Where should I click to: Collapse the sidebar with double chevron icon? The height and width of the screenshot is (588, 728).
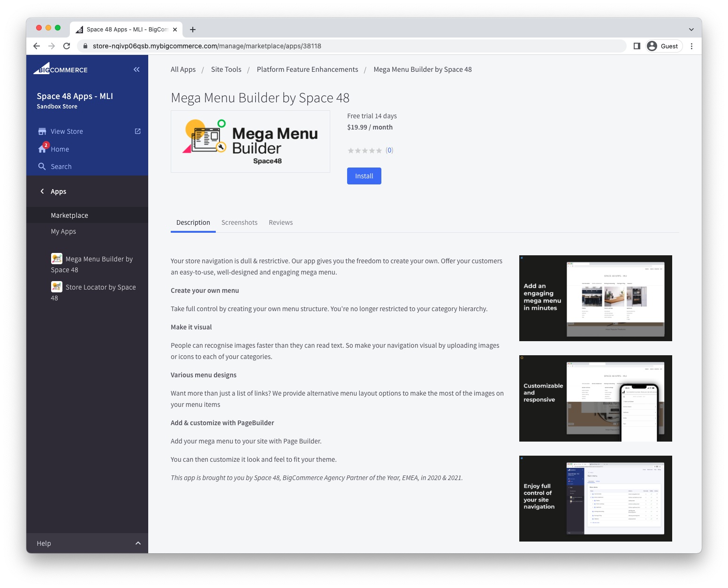(x=136, y=69)
